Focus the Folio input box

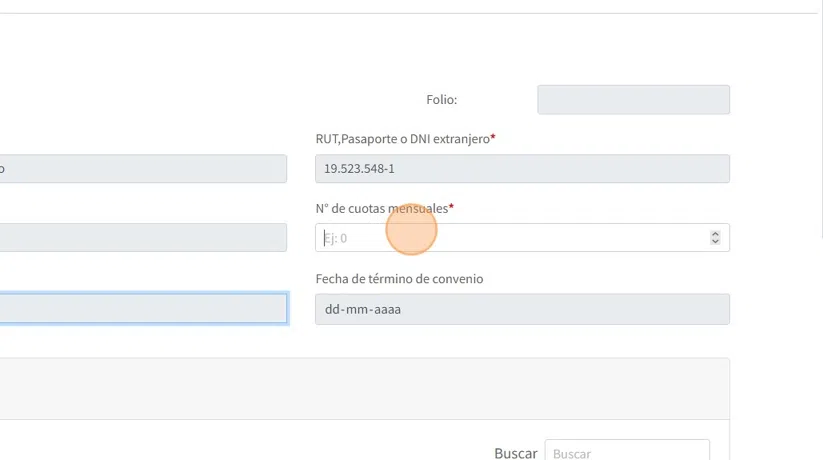pos(633,100)
